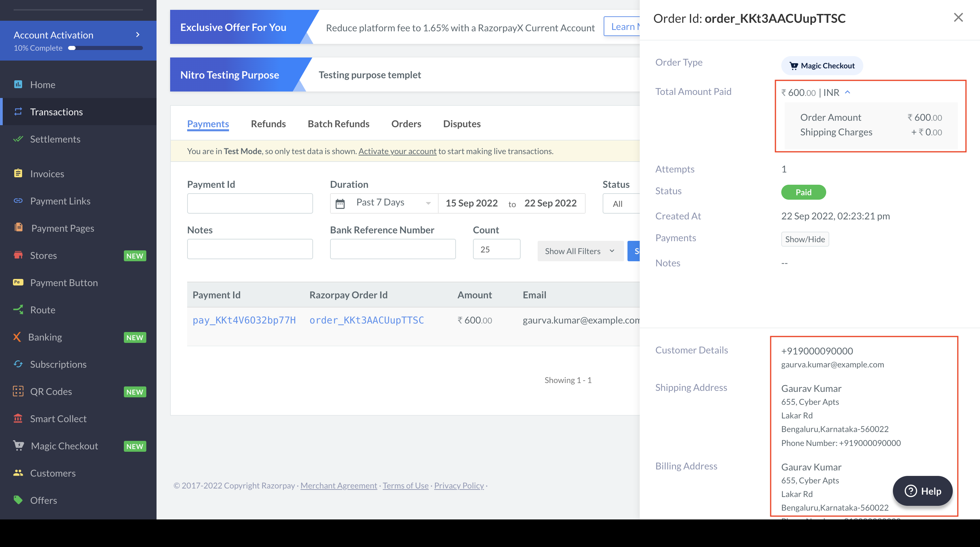The image size is (980, 547).
Task: Switch to the Refunds tab
Action: pos(268,123)
